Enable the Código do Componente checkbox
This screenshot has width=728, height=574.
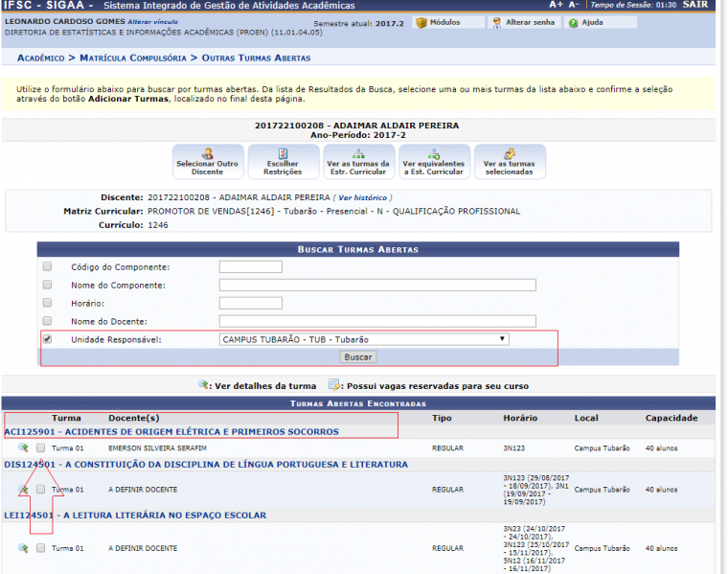[47, 267]
